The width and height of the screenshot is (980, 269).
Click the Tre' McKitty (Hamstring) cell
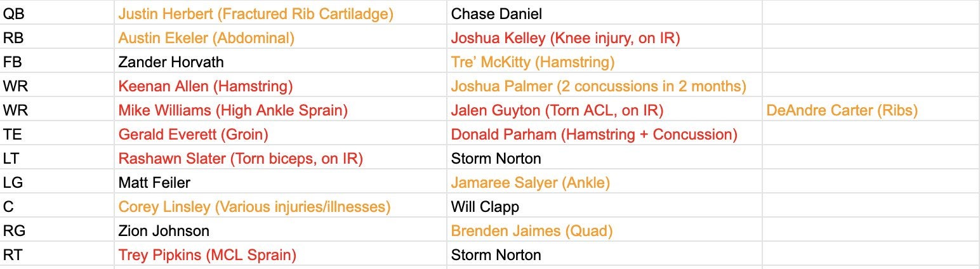pyautogui.click(x=533, y=62)
